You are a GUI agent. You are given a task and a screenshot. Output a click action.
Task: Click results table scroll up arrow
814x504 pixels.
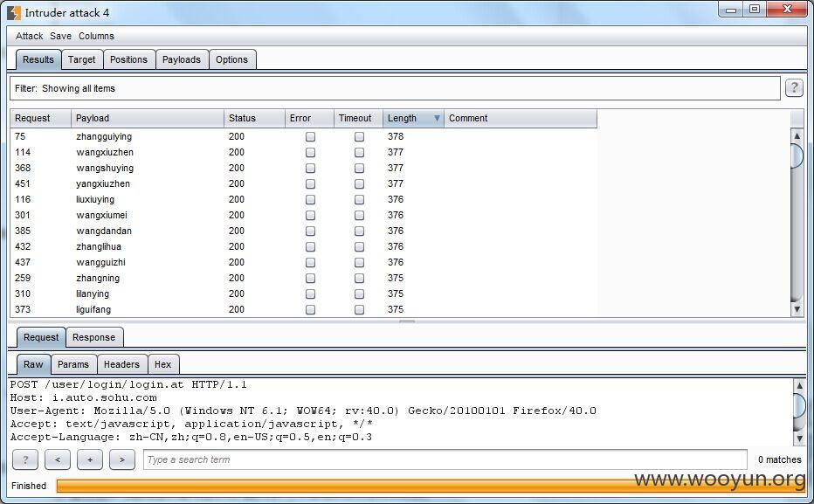(797, 136)
